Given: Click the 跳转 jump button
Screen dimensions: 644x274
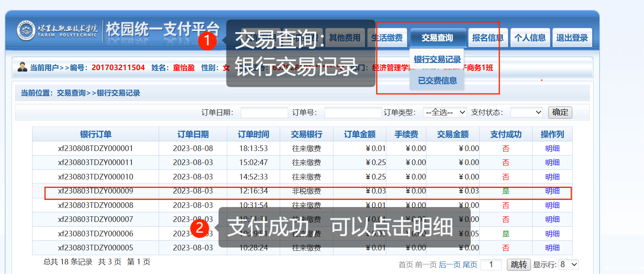Looking at the screenshot, I should (x=519, y=265).
